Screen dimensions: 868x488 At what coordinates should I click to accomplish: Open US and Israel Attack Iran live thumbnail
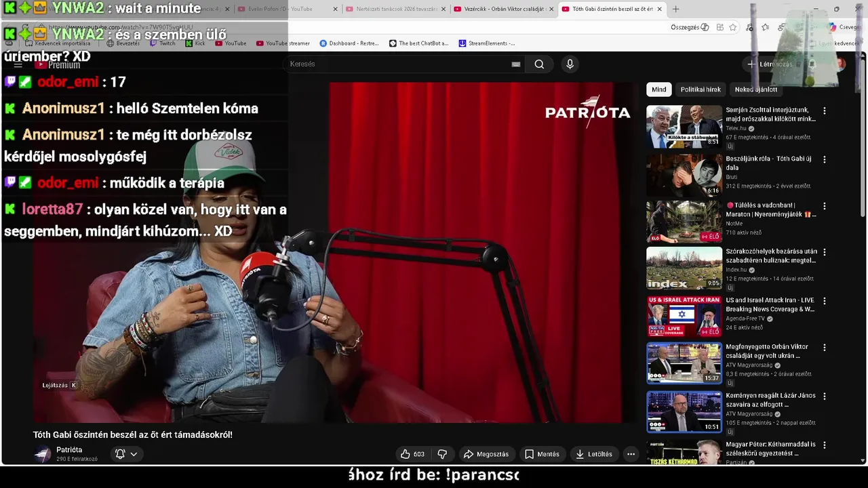coord(684,317)
